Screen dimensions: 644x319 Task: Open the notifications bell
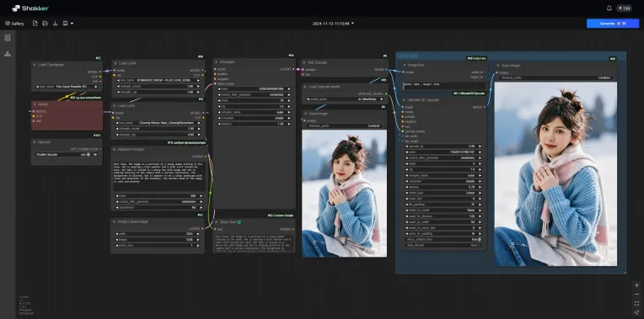click(x=609, y=8)
